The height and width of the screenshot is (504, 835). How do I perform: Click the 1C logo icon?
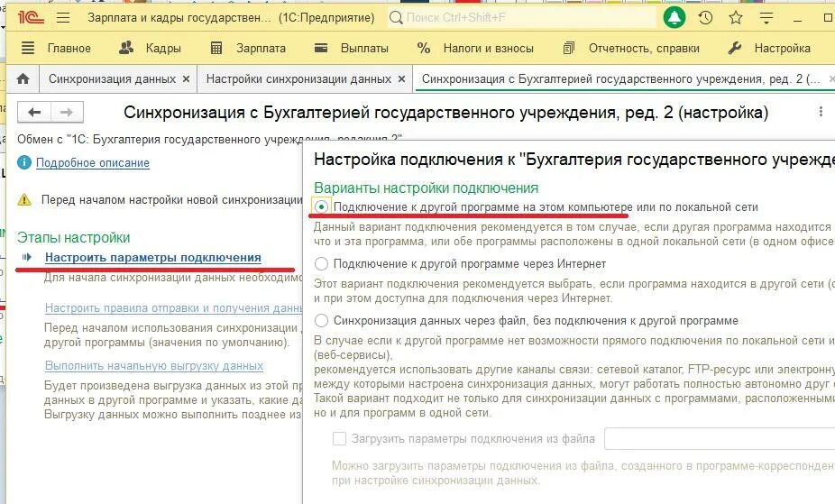pos(31,17)
